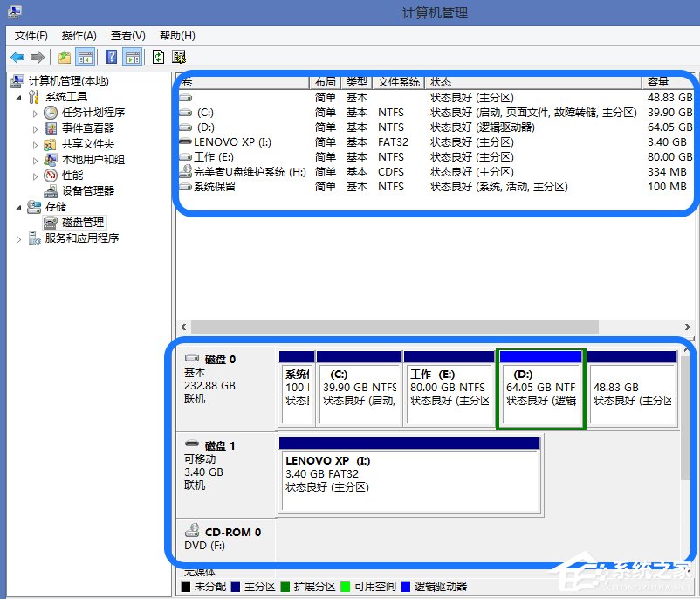
Task: Toggle the show/hide console tree button
Action: (85, 57)
